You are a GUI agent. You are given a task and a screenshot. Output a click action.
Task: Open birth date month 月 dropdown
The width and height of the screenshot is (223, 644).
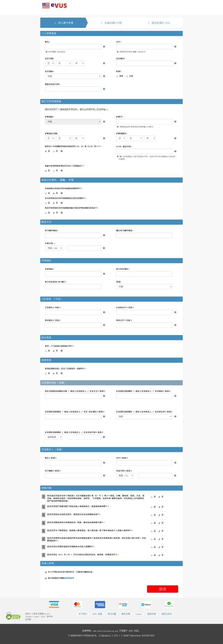click(x=64, y=63)
